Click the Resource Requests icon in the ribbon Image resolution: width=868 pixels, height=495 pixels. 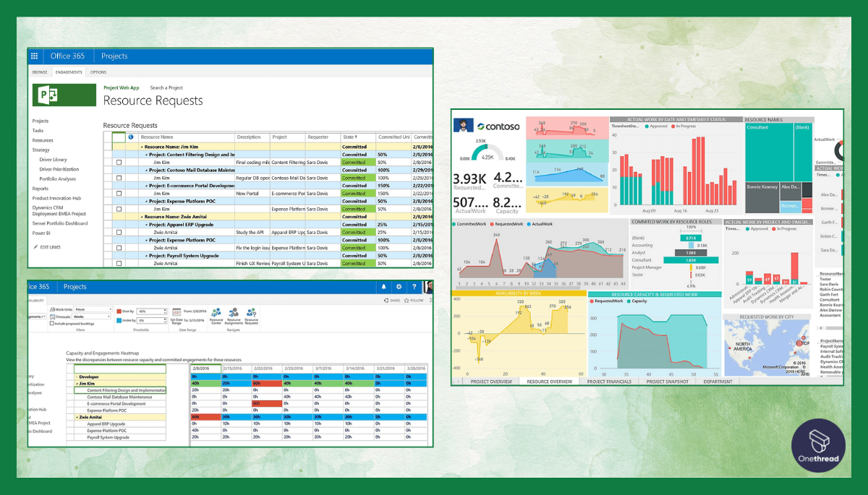click(x=250, y=312)
